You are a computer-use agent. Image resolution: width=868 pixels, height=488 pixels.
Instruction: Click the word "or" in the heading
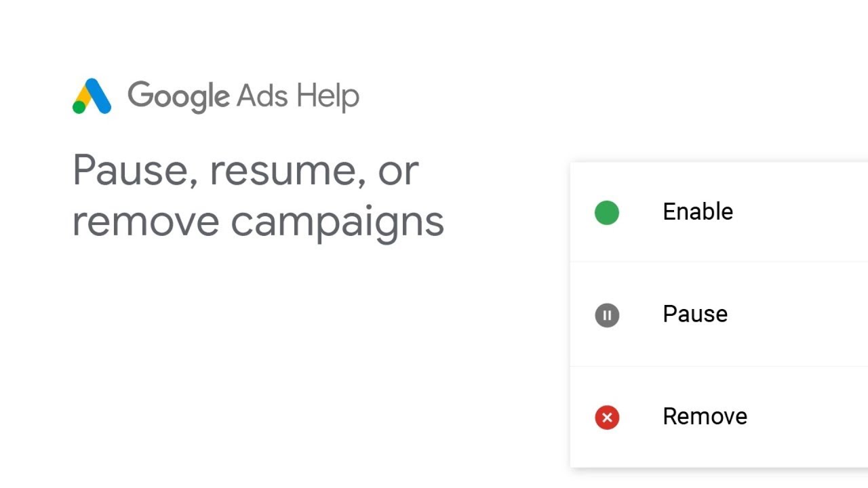pos(398,171)
